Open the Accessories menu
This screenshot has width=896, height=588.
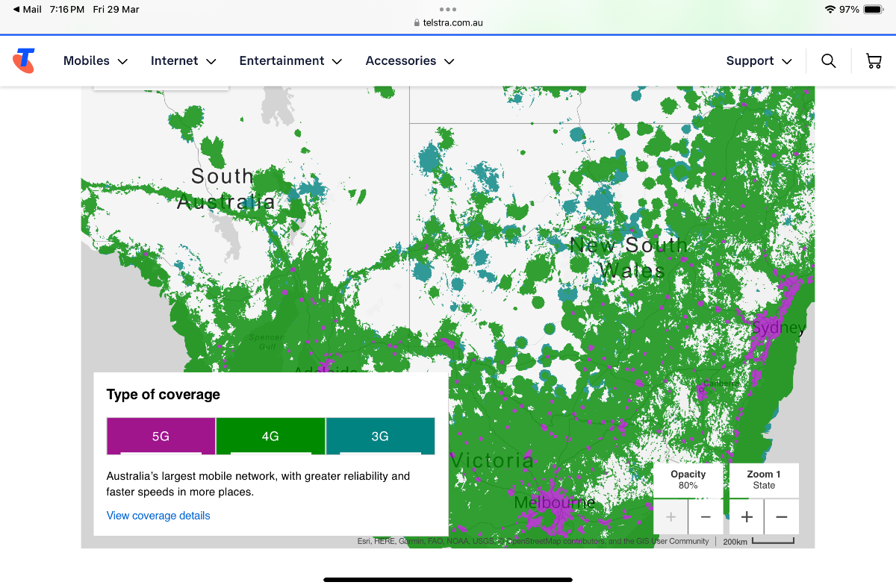tap(410, 61)
